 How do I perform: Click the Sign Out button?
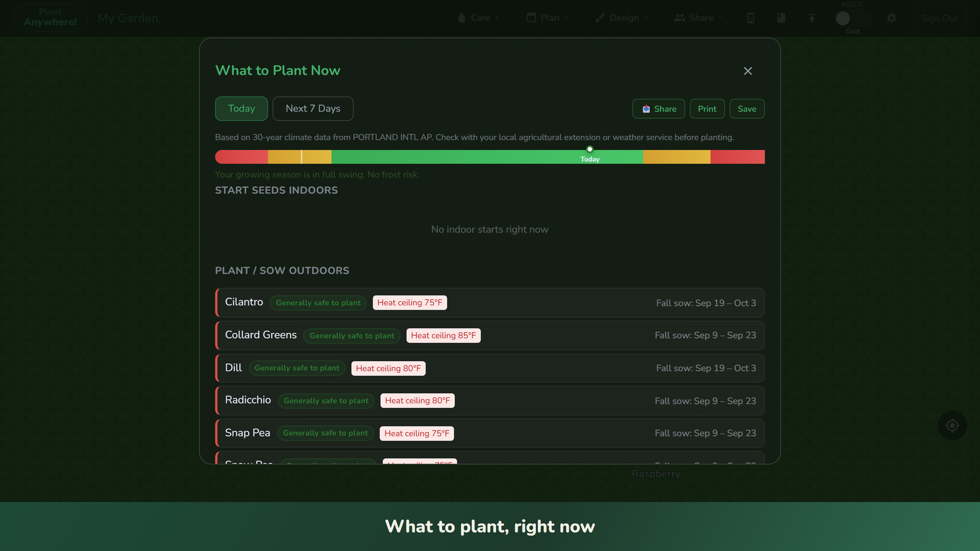(x=939, y=18)
